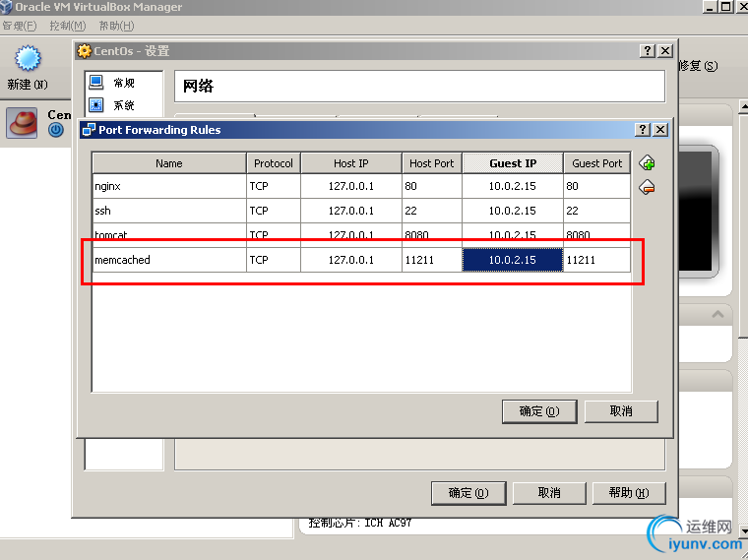Click the General (常规) settings icon
This screenshot has height=560, width=748.
(x=95, y=82)
